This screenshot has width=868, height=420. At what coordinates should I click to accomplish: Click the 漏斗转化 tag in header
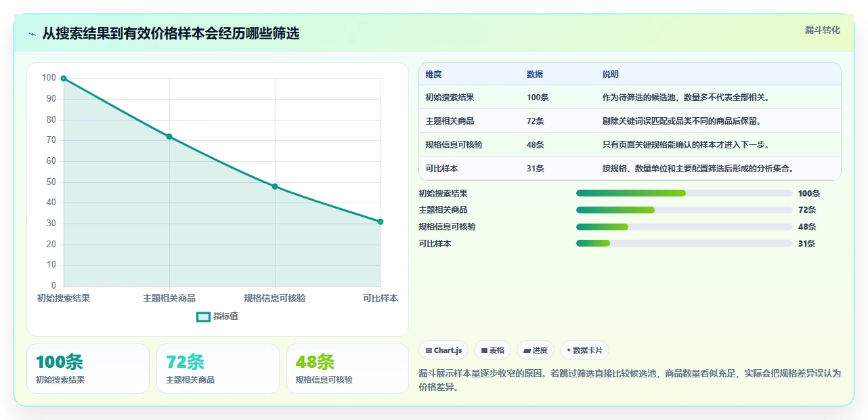tap(823, 30)
